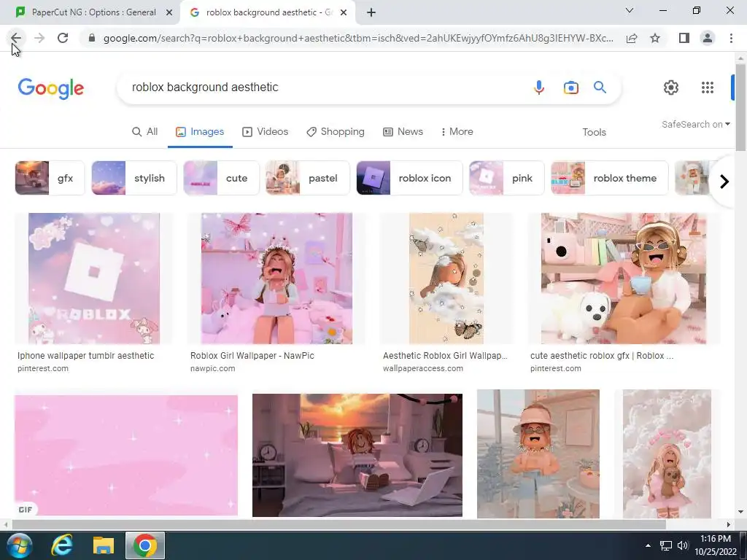
Task: Open Google quick settings gear
Action: click(671, 87)
